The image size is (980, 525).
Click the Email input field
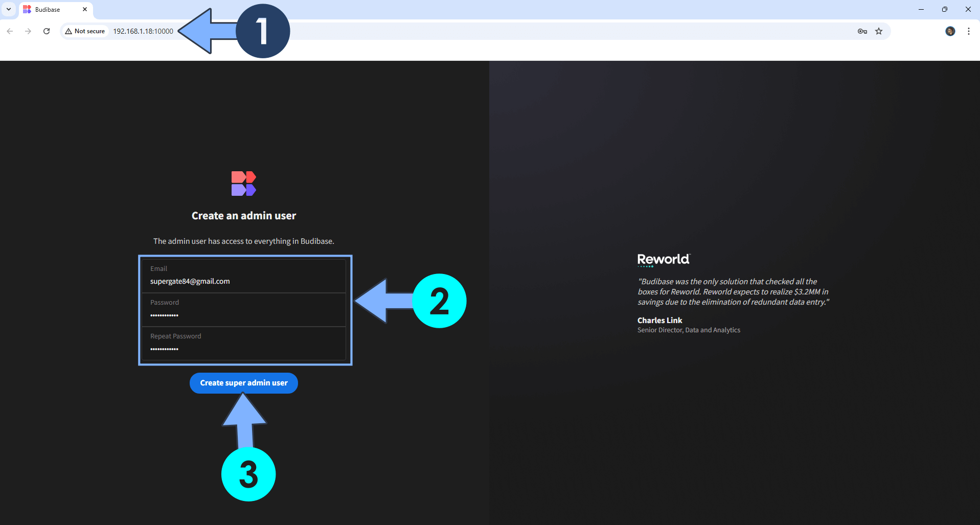click(x=244, y=276)
